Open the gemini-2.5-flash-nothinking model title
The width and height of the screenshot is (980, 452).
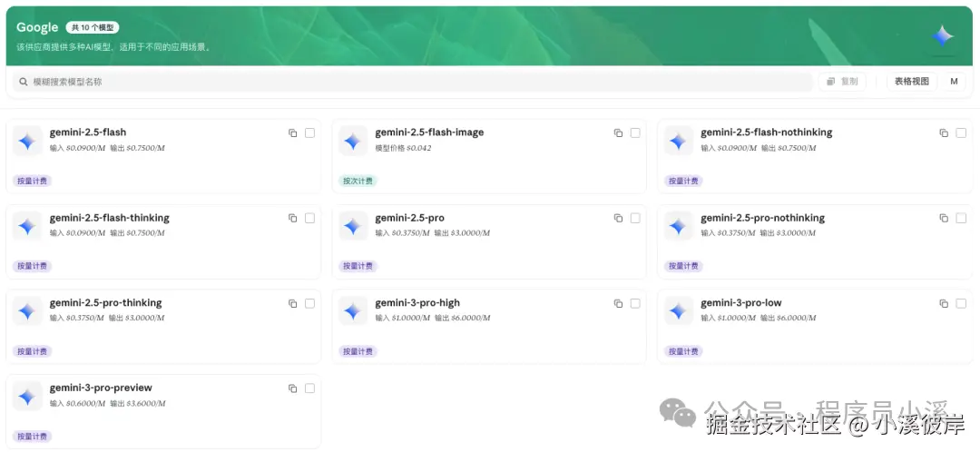coord(766,133)
